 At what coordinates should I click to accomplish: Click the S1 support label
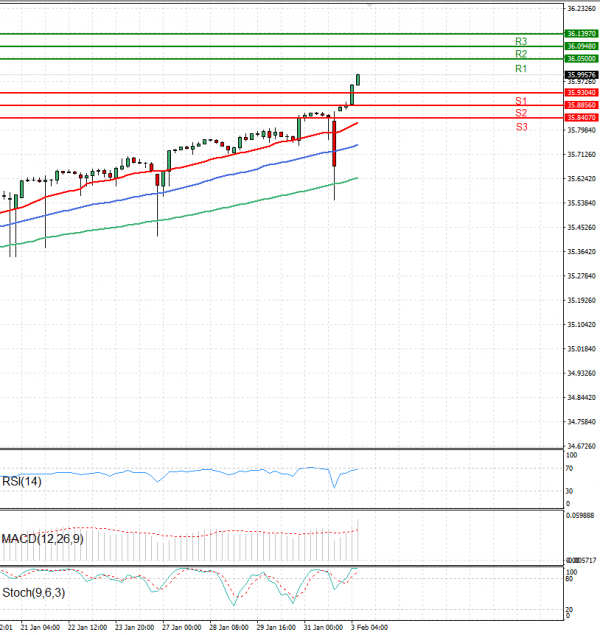521,101
